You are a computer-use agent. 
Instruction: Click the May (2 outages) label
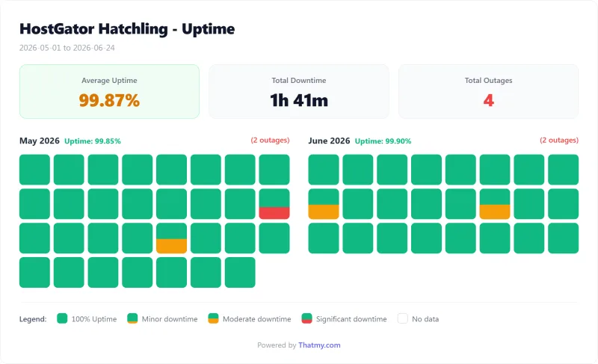tap(270, 141)
